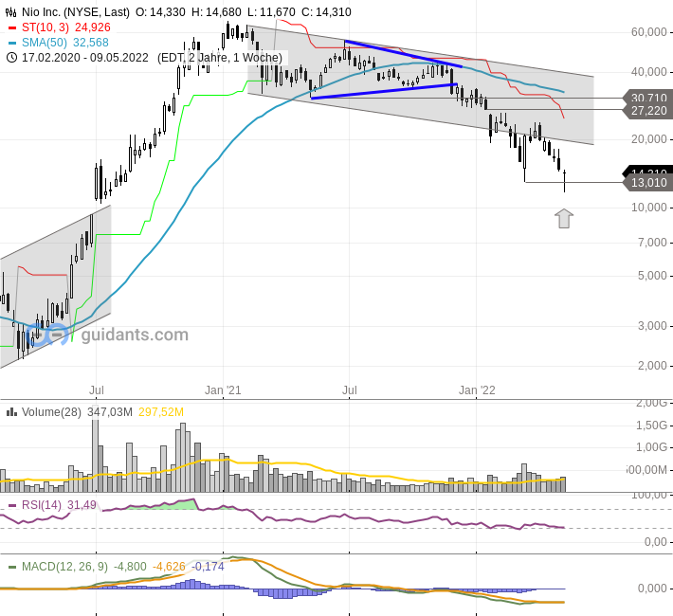Click the yellow volume average 297,52M
Image resolution: width=673 pixels, height=616 pixels.
click(161, 412)
